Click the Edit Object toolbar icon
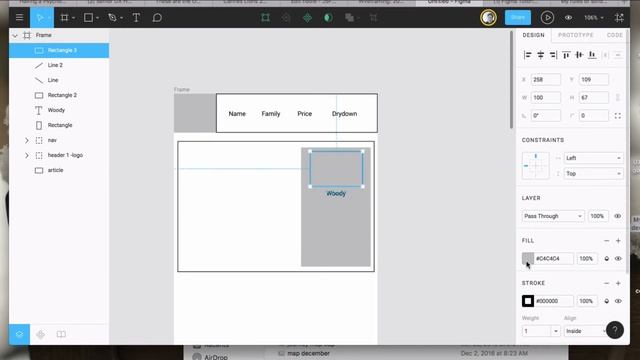 pyautogui.click(x=265, y=18)
